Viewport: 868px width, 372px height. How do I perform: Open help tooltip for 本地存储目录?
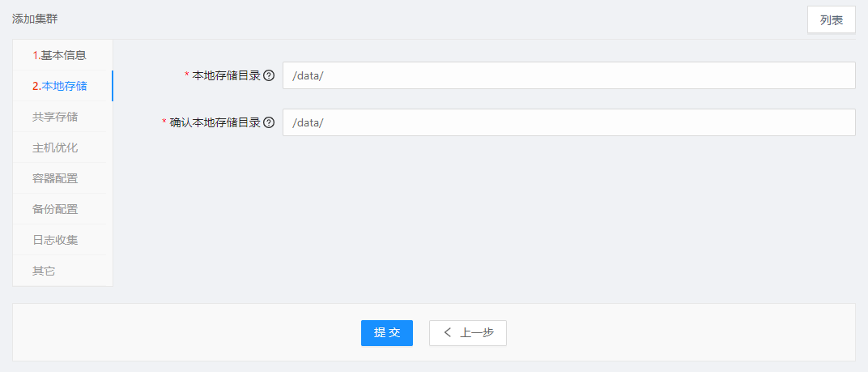(x=269, y=75)
